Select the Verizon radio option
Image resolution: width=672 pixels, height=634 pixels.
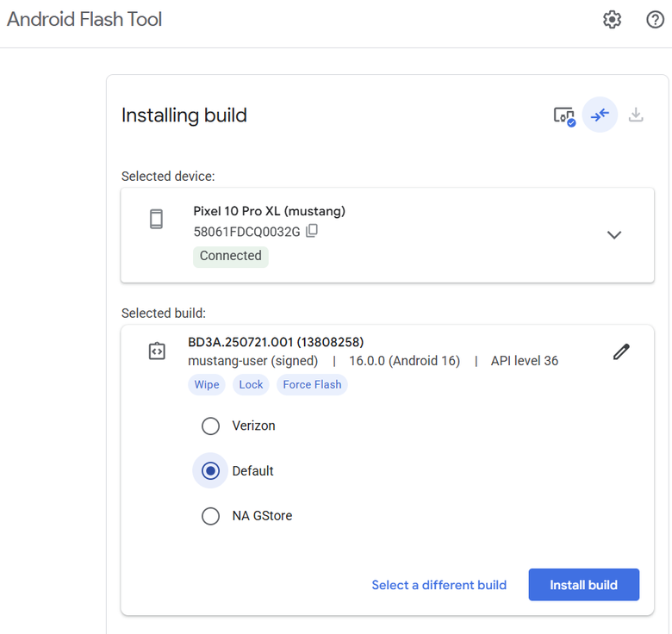210,426
